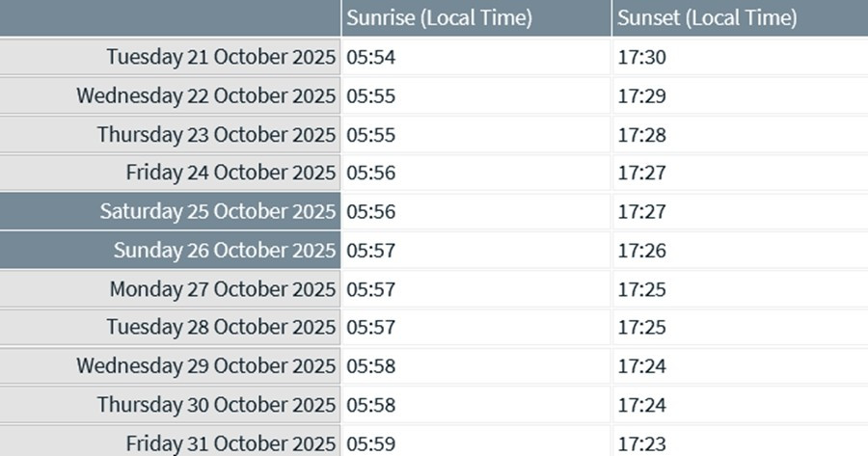Click the 17:29 sunset time cell
This screenshot has height=456, width=868.
click(x=642, y=95)
